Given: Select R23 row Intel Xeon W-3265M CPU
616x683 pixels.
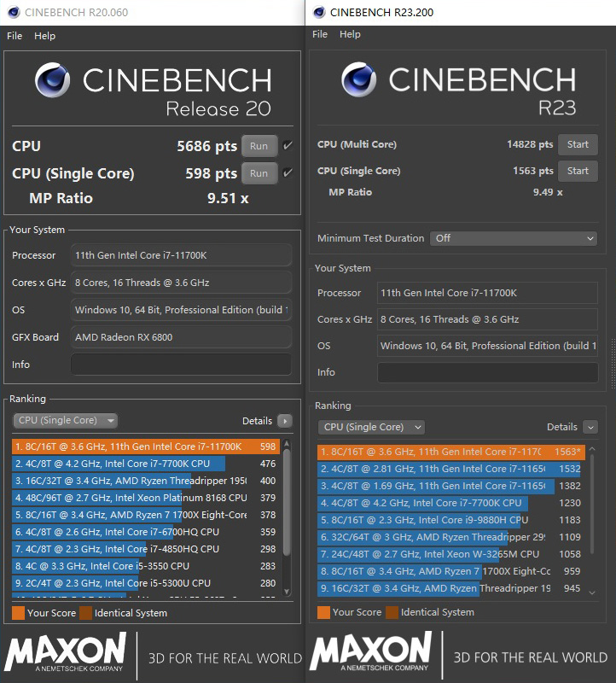Looking at the screenshot, I should pos(451,554).
